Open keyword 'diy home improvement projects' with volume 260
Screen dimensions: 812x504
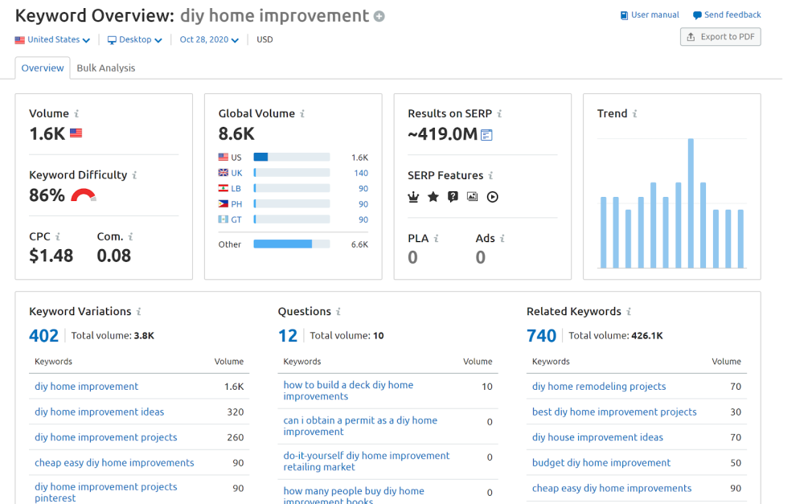105,438
